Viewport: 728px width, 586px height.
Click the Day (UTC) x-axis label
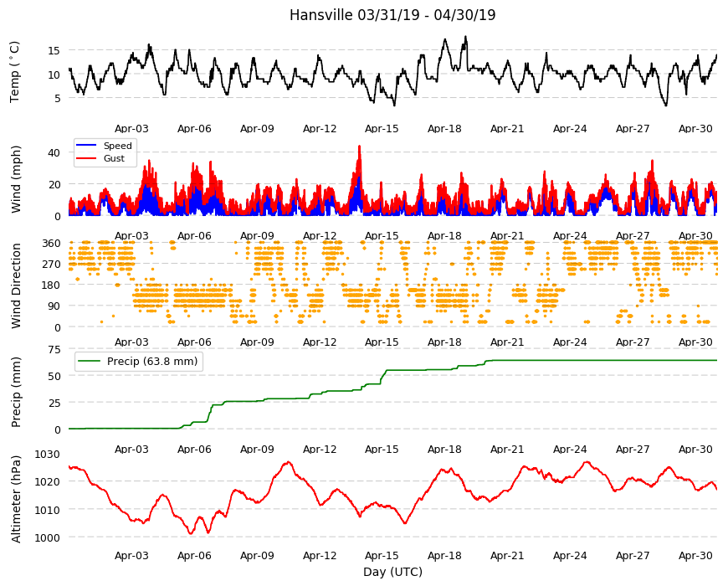click(x=392, y=572)
